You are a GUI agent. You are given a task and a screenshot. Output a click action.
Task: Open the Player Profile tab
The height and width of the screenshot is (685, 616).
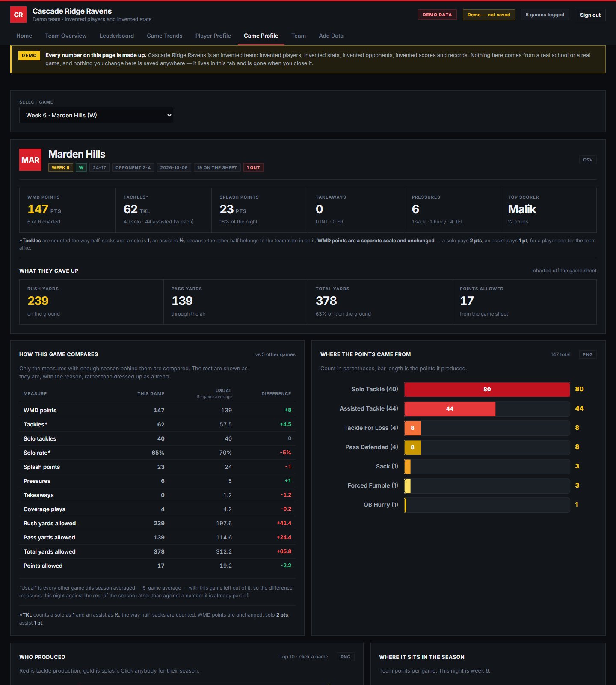tap(213, 36)
